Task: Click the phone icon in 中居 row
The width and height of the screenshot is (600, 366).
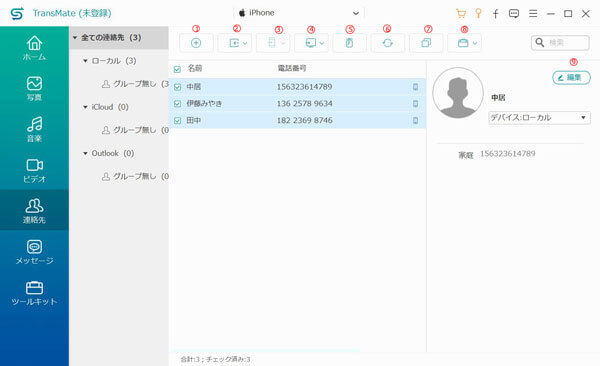Action: coord(416,87)
